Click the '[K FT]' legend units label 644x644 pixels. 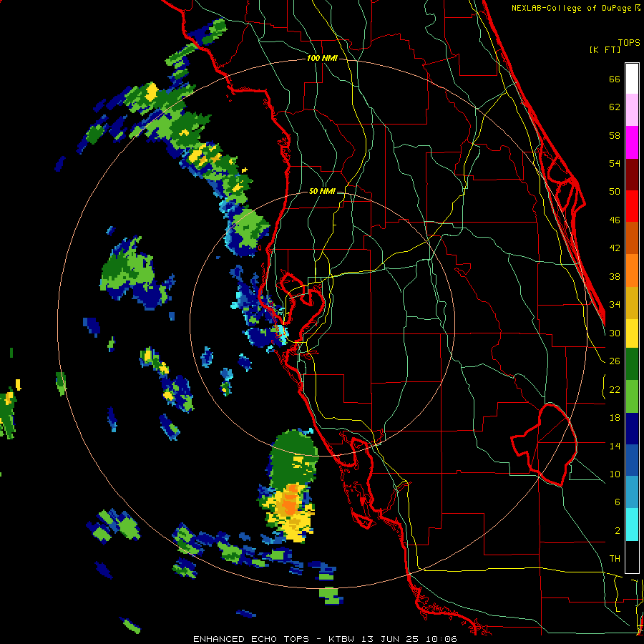click(605, 49)
